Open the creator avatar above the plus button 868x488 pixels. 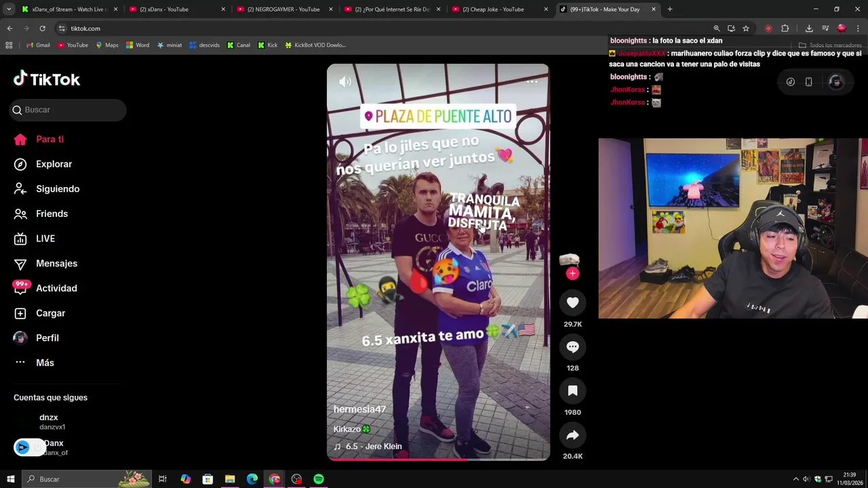(x=569, y=260)
